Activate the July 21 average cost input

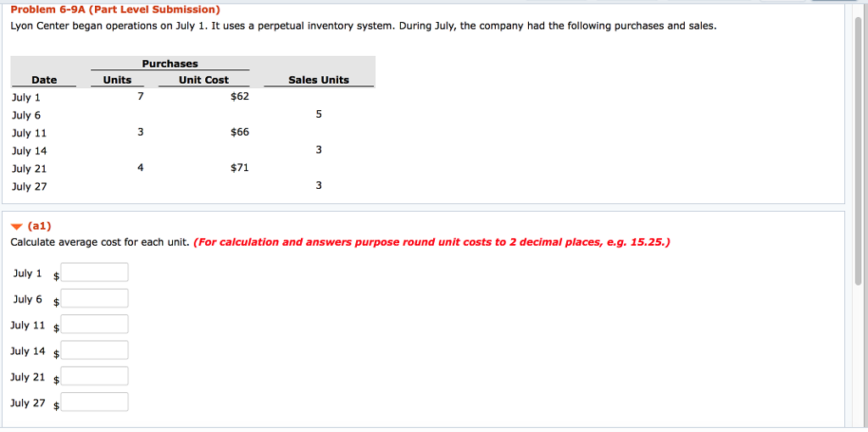coord(94,376)
